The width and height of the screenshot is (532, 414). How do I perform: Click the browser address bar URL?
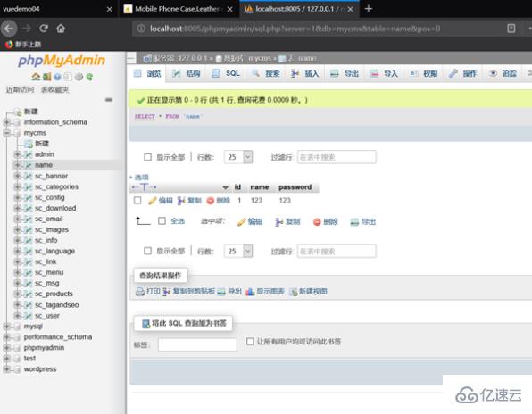[295, 29]
